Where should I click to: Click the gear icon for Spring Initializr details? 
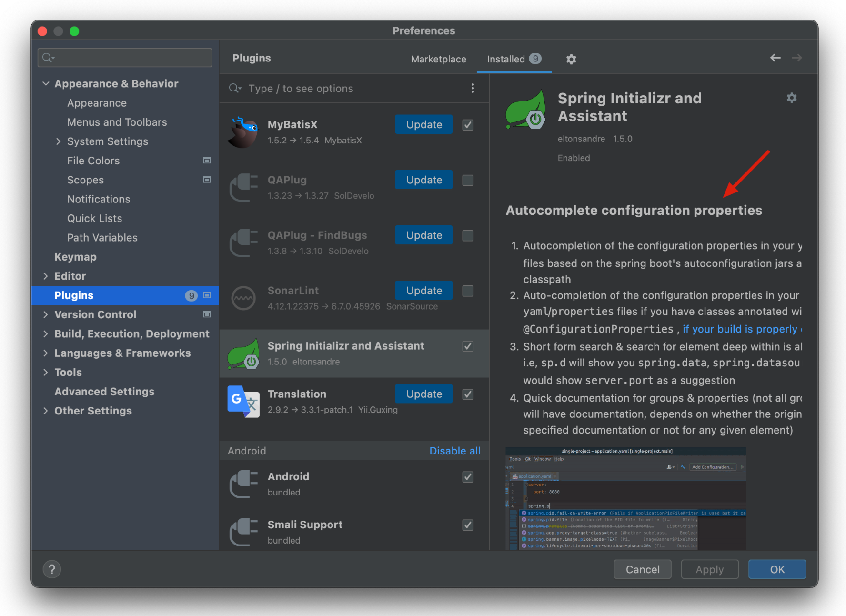[x=791, y=98]
